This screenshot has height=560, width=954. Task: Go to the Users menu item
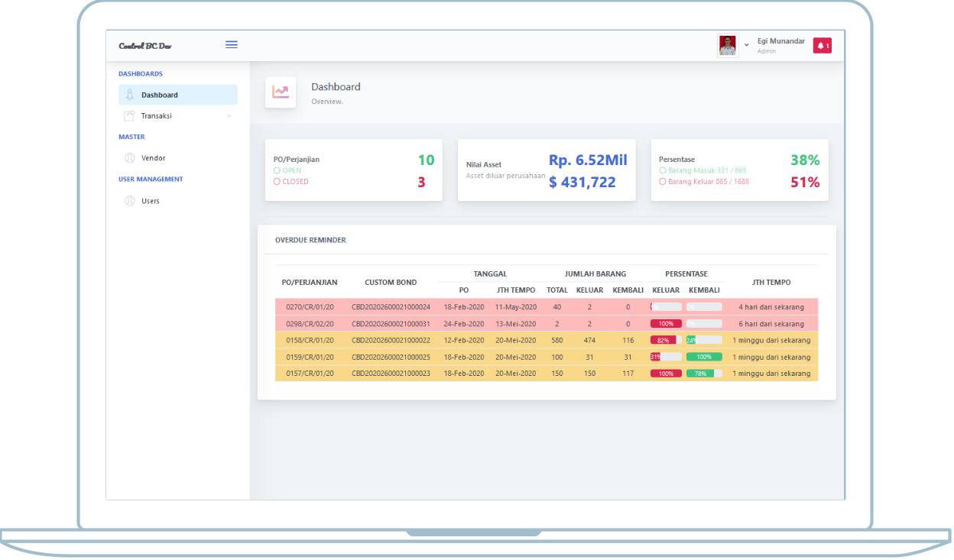151,201
